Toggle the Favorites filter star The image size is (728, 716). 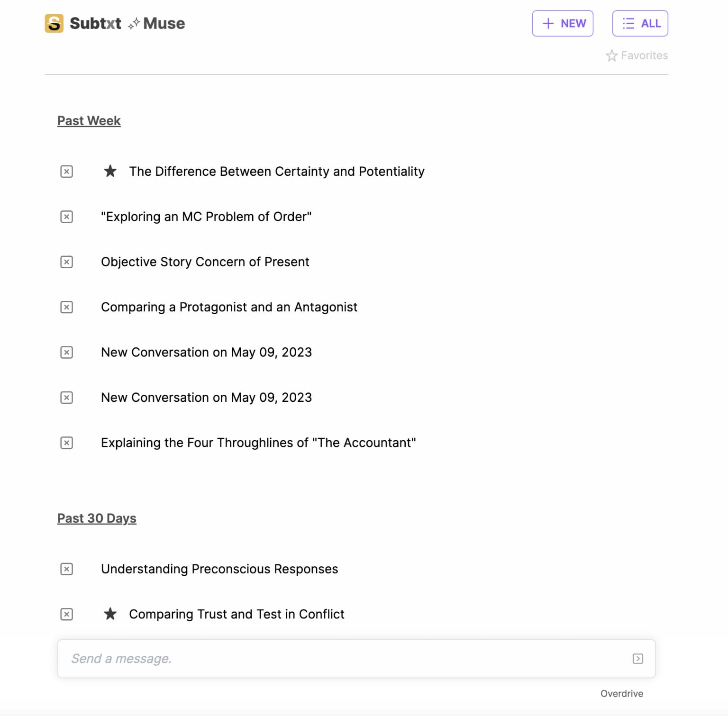tap(611, 55)
